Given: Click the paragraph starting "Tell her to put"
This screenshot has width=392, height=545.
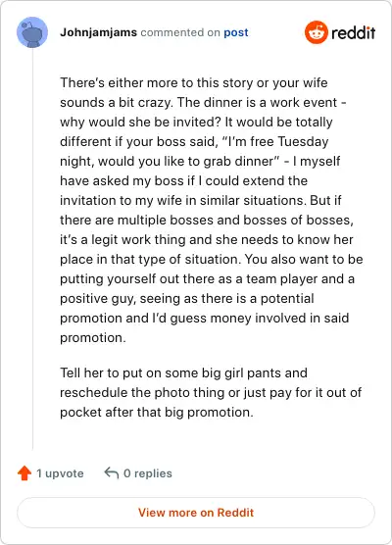Looking at the screenshot, I should click(211, 392).
